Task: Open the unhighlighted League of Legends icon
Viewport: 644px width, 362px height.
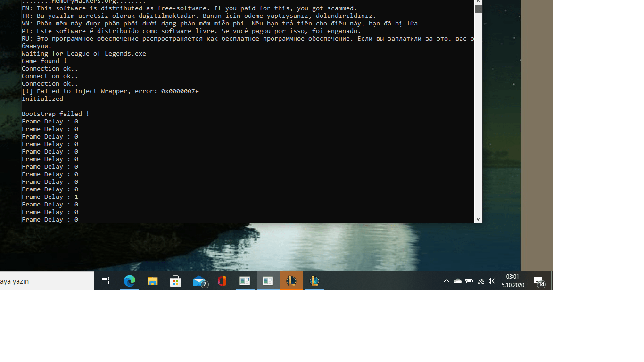Action: [314, 281]
